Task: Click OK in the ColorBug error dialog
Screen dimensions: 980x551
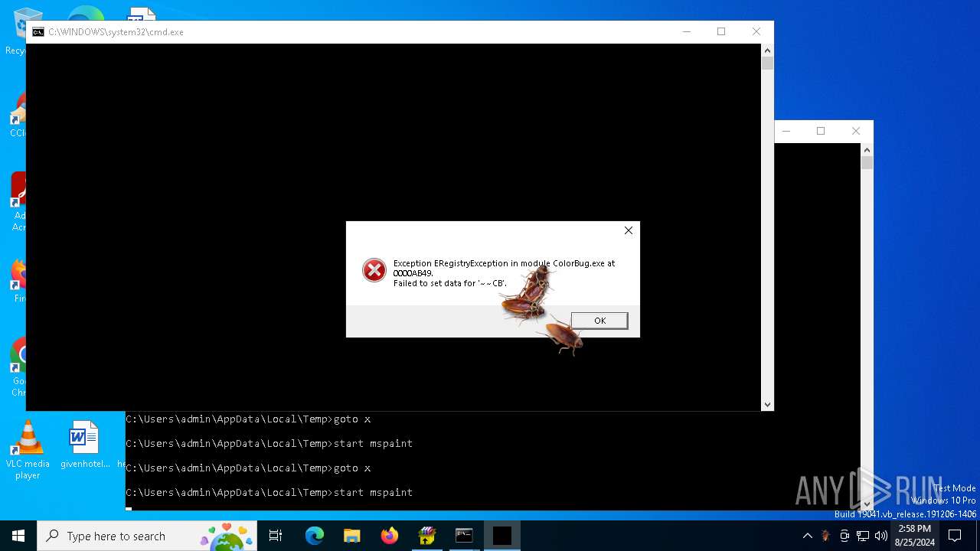Action: coord(599,321)
